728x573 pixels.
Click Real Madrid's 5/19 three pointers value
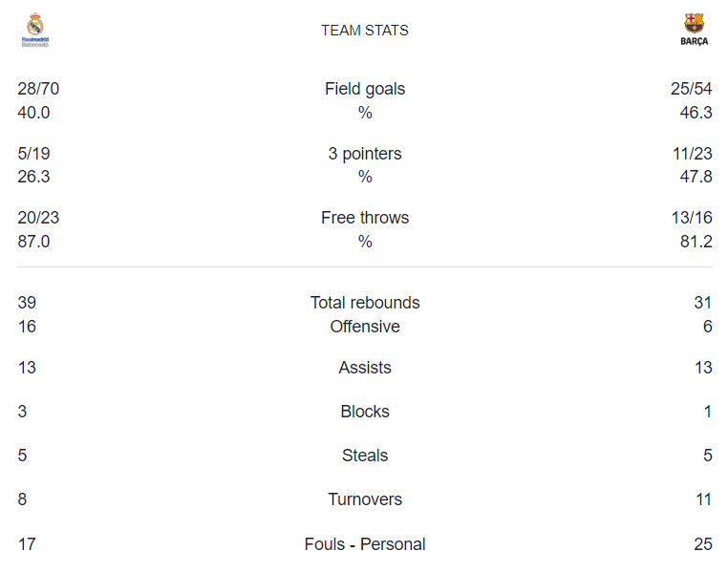(x=33, y=154)
